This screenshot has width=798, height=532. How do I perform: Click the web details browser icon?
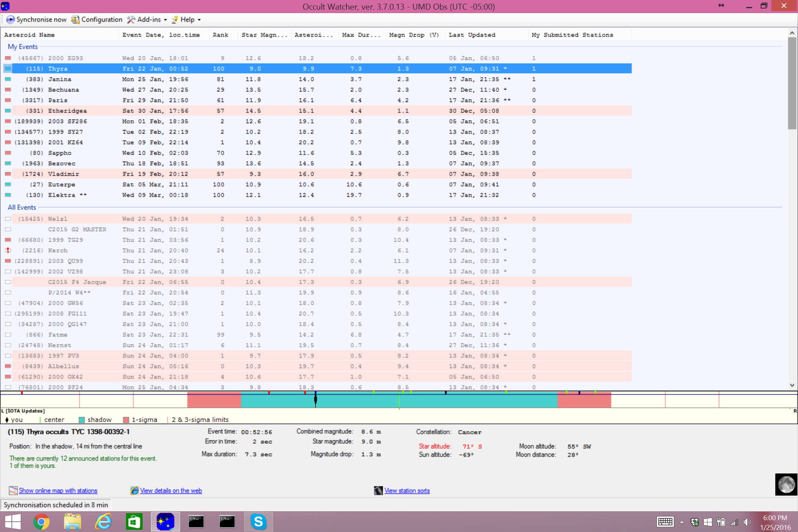point(134,491)
